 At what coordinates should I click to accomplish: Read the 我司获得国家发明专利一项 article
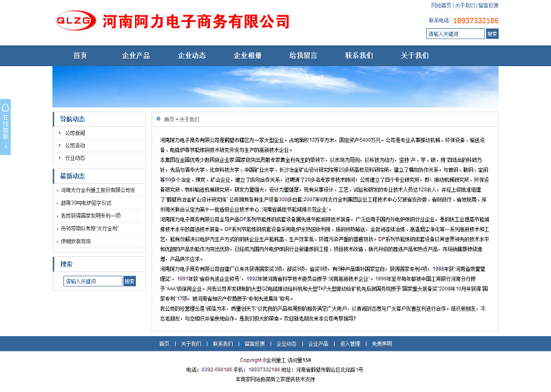(91, 215)
